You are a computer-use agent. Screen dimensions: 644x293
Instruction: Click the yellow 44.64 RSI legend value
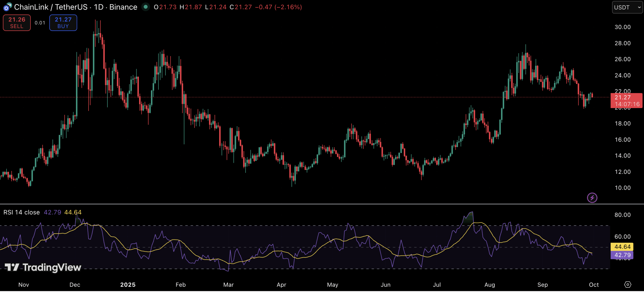coord(73,212)
